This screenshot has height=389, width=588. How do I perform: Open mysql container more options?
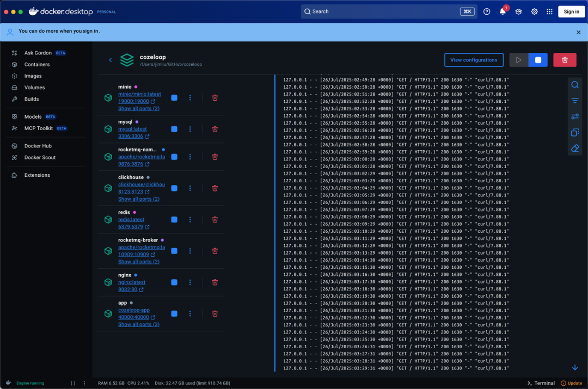(190, 129)
